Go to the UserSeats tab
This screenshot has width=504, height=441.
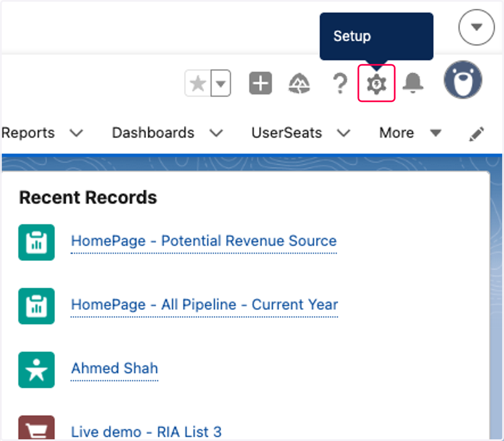click(x=286, y=133)
